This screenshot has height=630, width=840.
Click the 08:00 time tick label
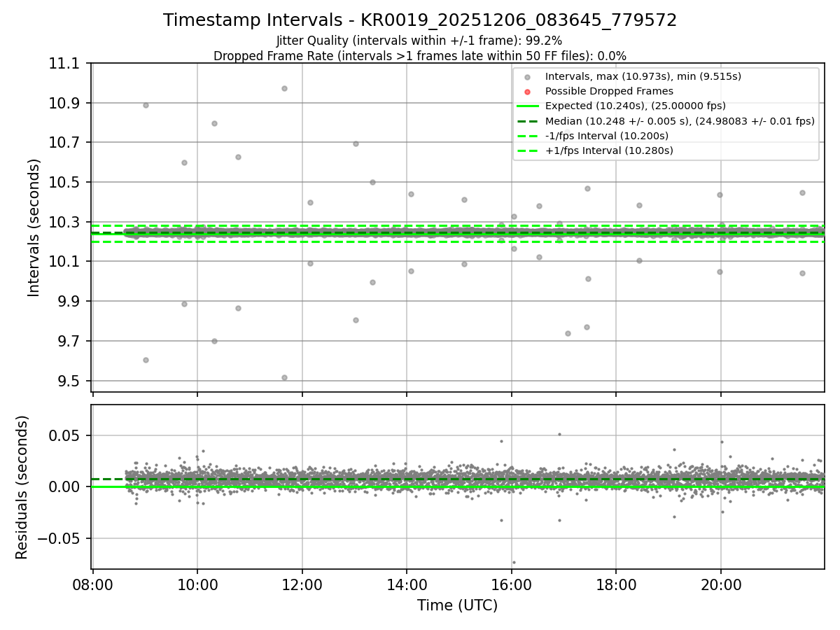tap(93, 584)
